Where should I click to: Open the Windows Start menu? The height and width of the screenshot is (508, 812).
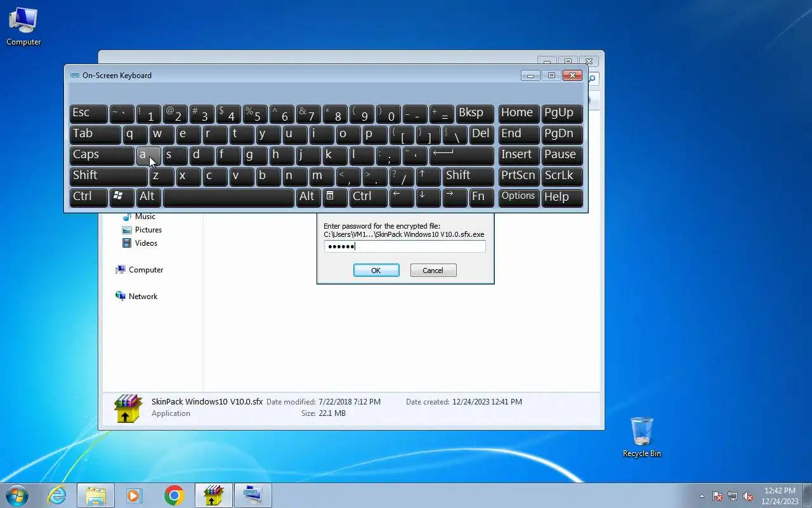click(16, 495)
